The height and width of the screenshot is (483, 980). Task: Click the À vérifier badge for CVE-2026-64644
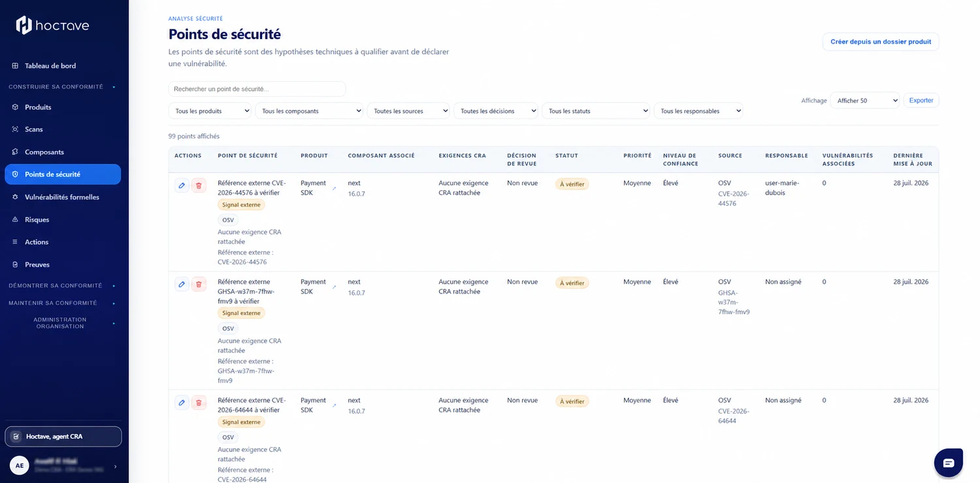(572, 401)
